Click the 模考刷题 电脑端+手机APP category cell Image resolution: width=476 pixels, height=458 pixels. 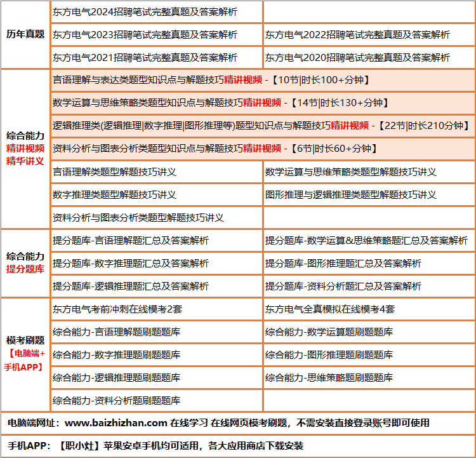[25, 354]
